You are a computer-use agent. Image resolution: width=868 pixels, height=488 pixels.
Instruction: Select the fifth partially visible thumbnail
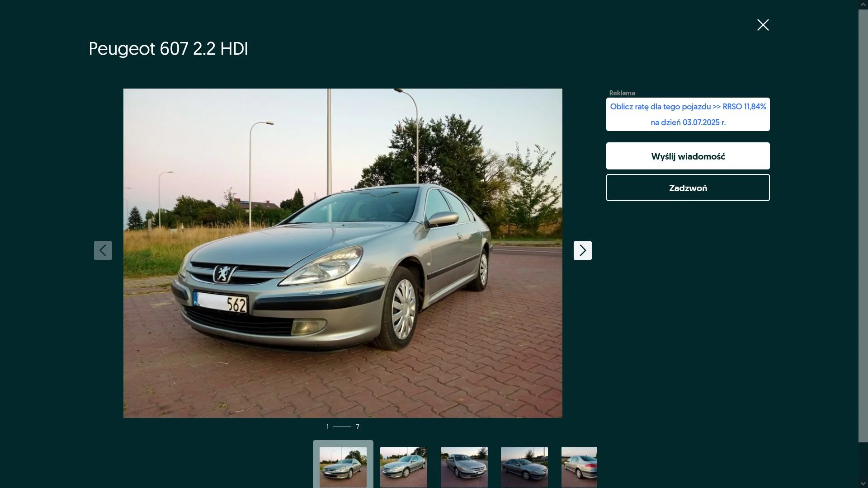click(579, 467)
